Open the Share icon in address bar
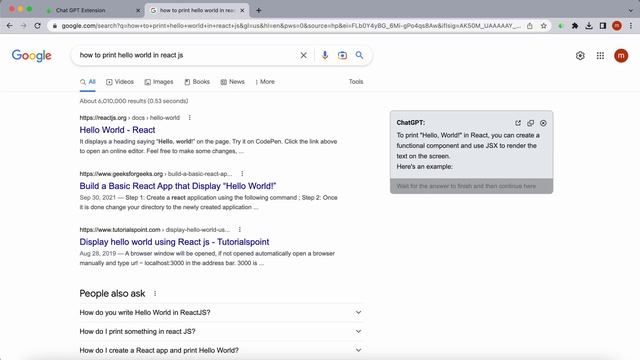Screen dimensions: 640x360 tap(530, 26)
